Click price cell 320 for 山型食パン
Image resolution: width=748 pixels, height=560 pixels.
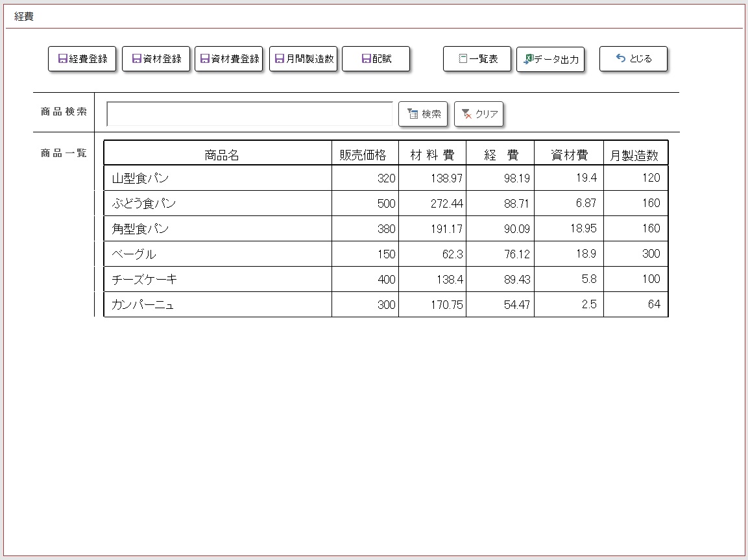tap(365, 178)
